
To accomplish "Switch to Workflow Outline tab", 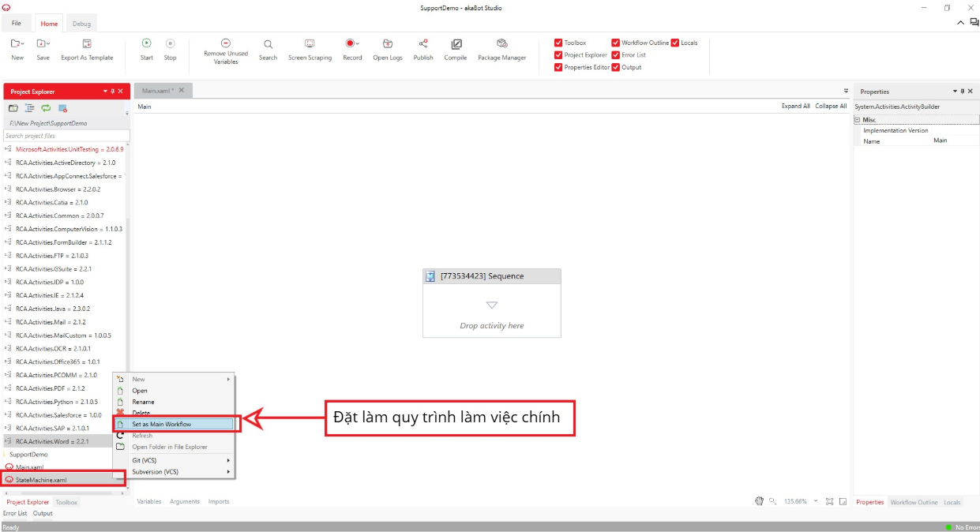I will pyautogui.click(x=913, y=502).
